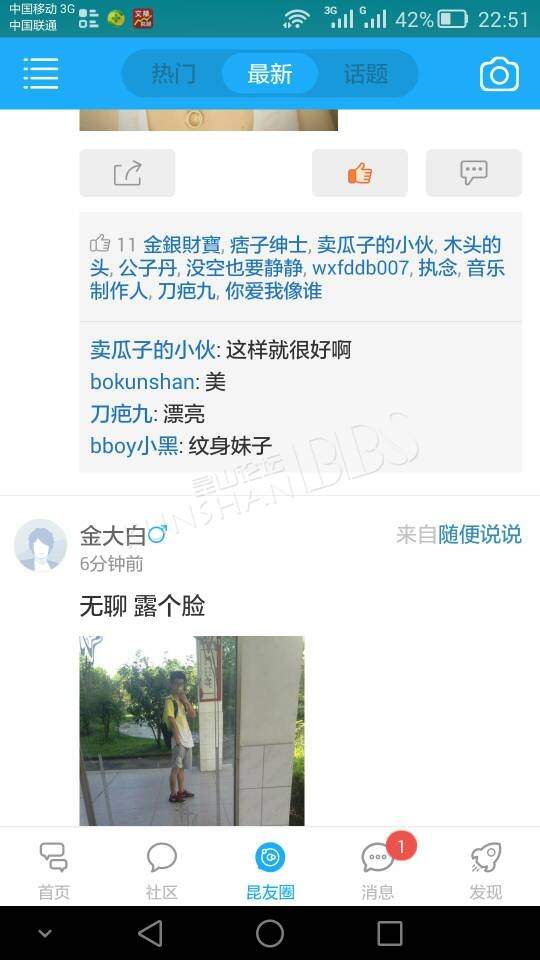Screen dimensions: 540x960
Task: Switch to the 话题 tab
Action: coord(366,74)
